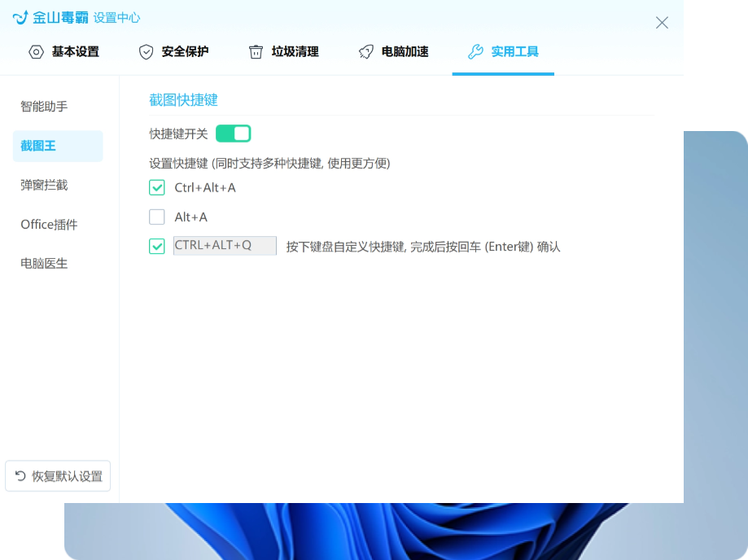Turn off the 快捷键开关 toggle
Viewport: 748px width, 560px height.
pyautogui.click(x=234, y=133)
